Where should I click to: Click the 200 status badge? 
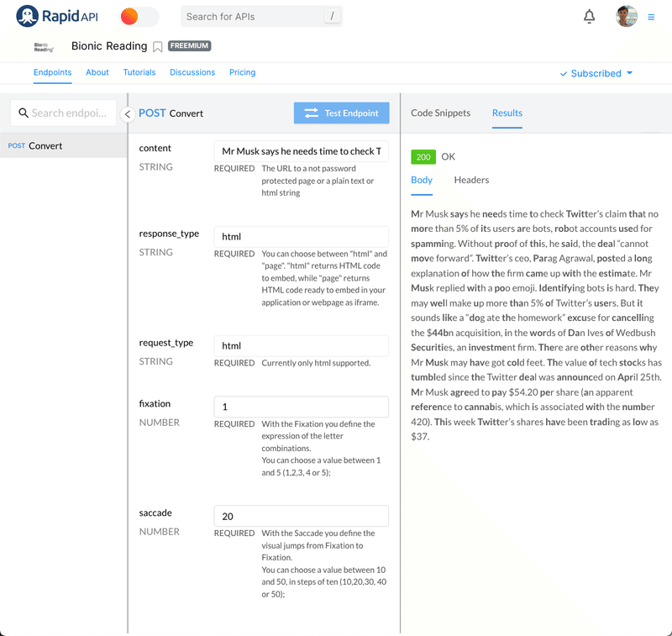point(423,157)
